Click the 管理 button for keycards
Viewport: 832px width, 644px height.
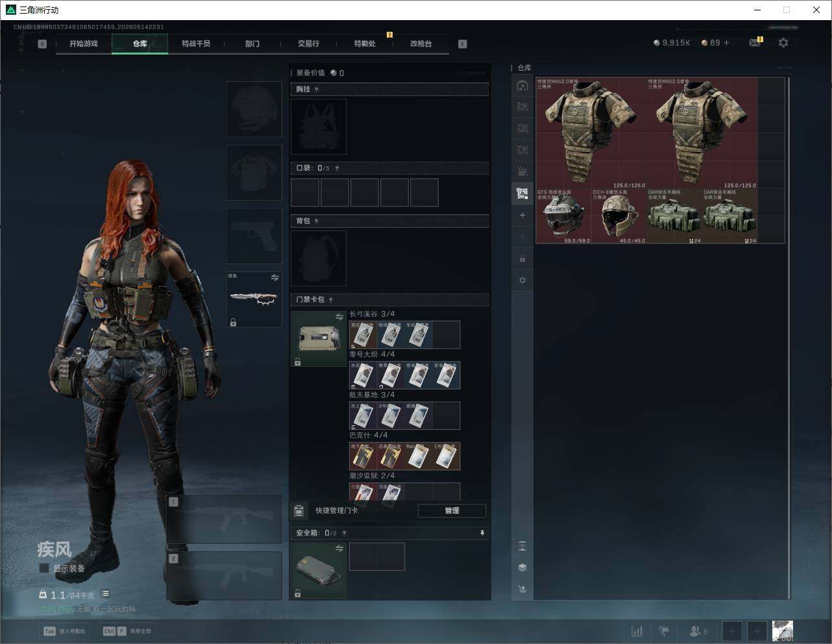click(452, 511)
